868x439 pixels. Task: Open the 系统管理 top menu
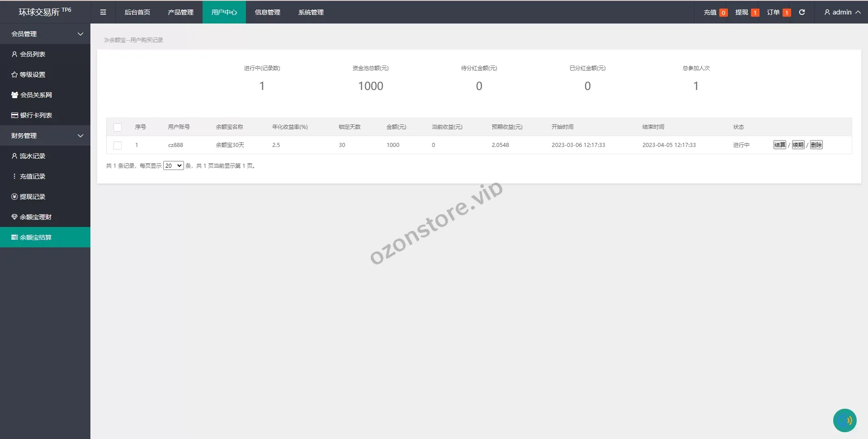tap(311, 12)
